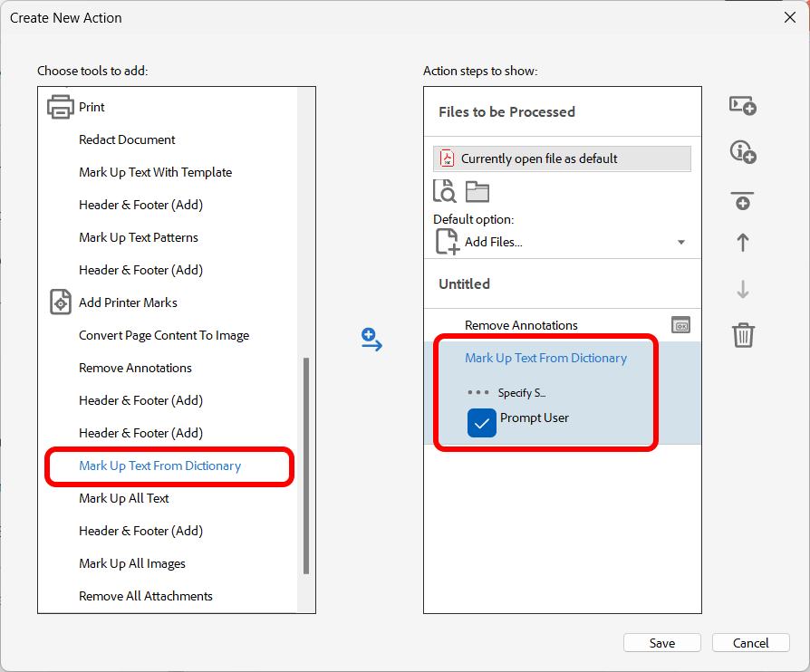Click the add folder icon

(x=477, y=191)
